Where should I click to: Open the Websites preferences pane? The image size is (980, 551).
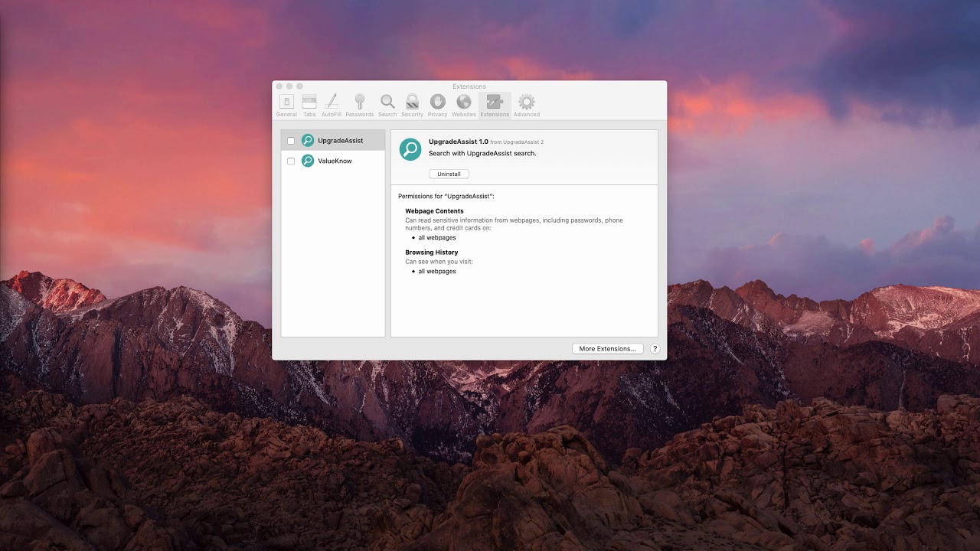(x=464, y=106)
